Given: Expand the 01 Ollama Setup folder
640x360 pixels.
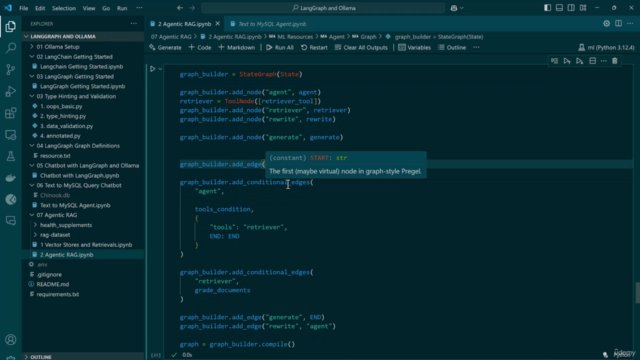Looking at the screenshot, I should (32, 47).
